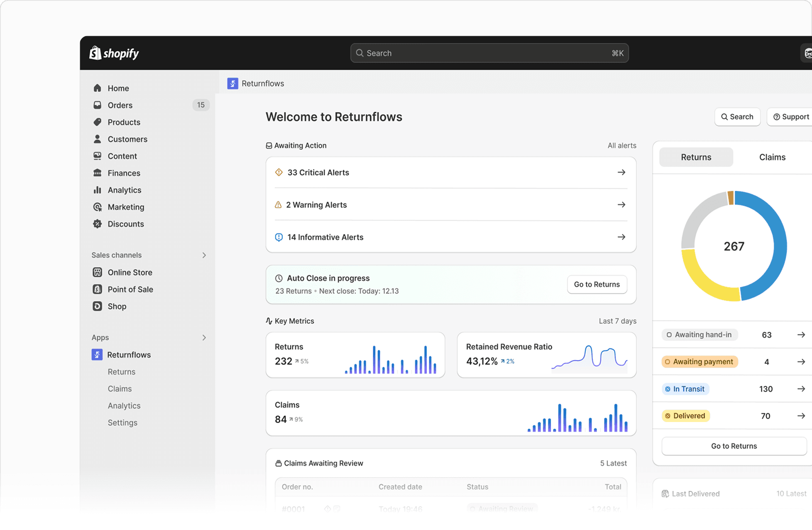Open Claims under Returnflows in sidebar
Screen dimensions: 812x530
[x=120, y=389]
